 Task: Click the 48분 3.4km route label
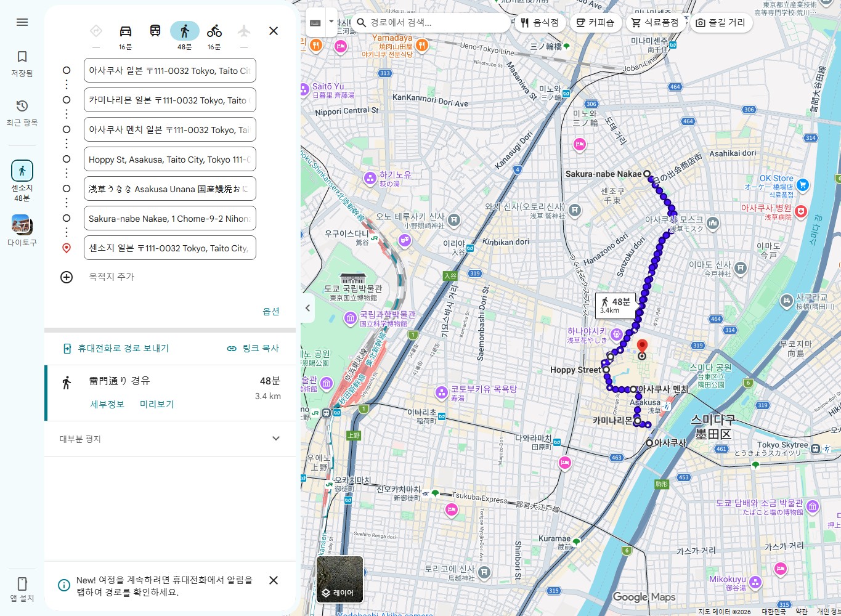616,306
